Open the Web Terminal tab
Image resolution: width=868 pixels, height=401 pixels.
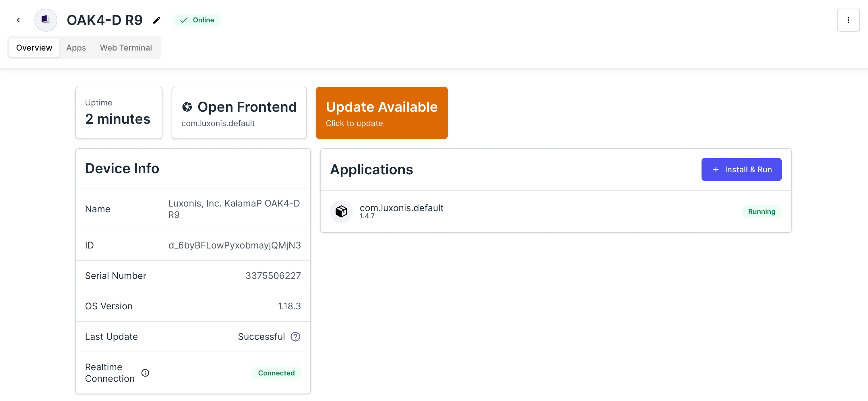(126, 48)
